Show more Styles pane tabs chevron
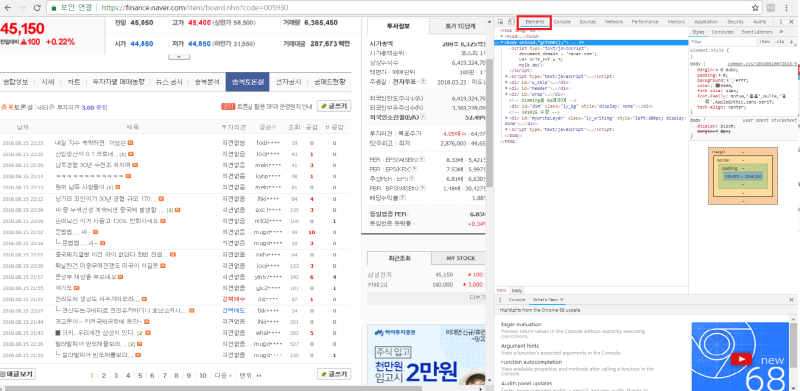The image size is (800, 391). coord(782,32)
